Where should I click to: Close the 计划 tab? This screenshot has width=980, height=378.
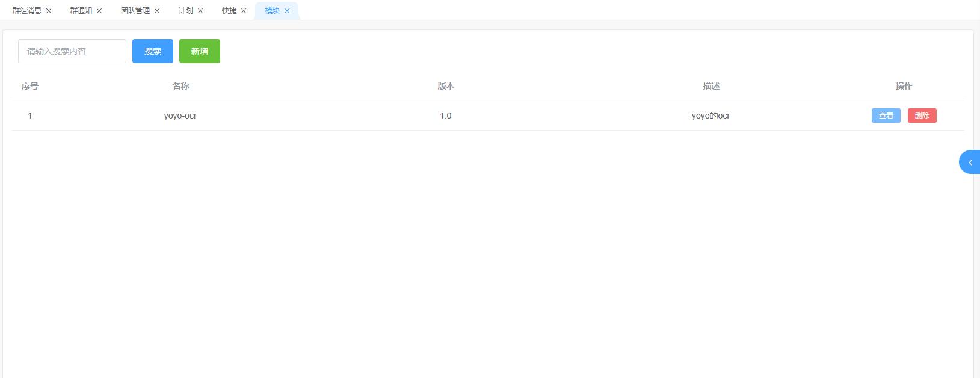click(x=200, y=11)
